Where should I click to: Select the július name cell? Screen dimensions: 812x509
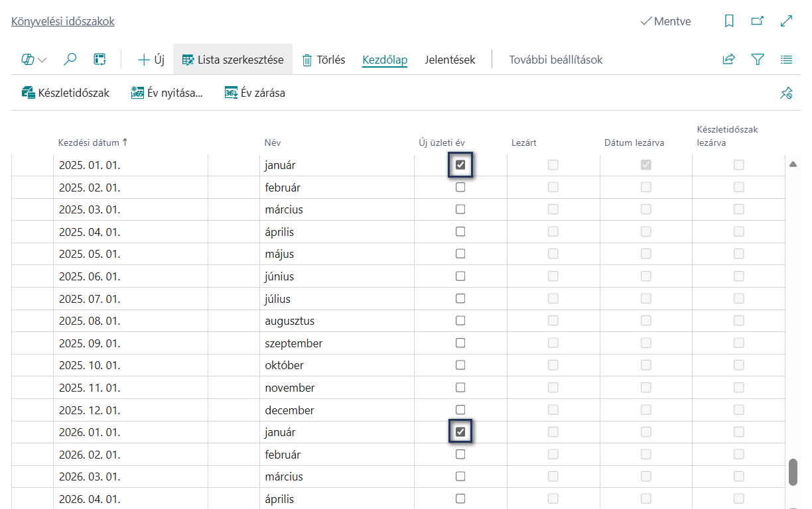click(337, 299)
